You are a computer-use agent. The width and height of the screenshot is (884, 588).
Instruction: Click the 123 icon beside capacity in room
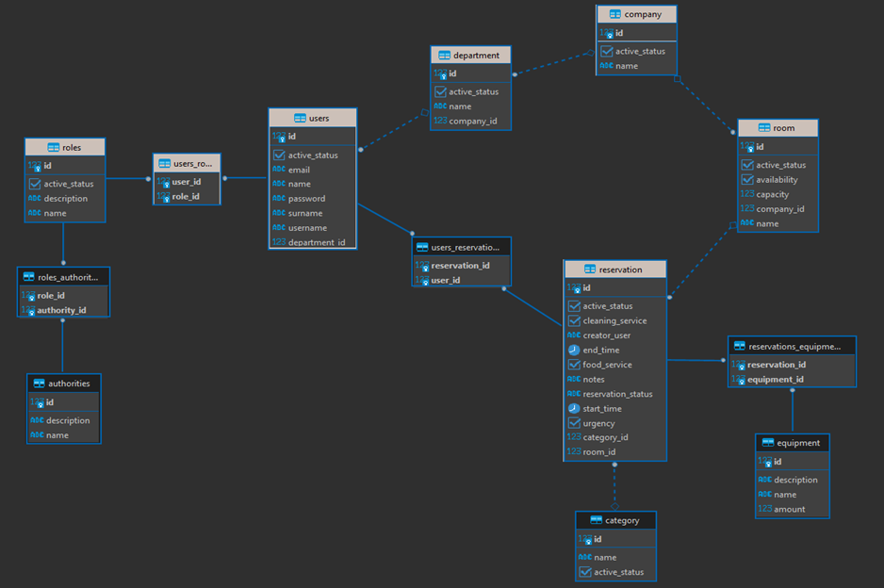pos(748,193)
